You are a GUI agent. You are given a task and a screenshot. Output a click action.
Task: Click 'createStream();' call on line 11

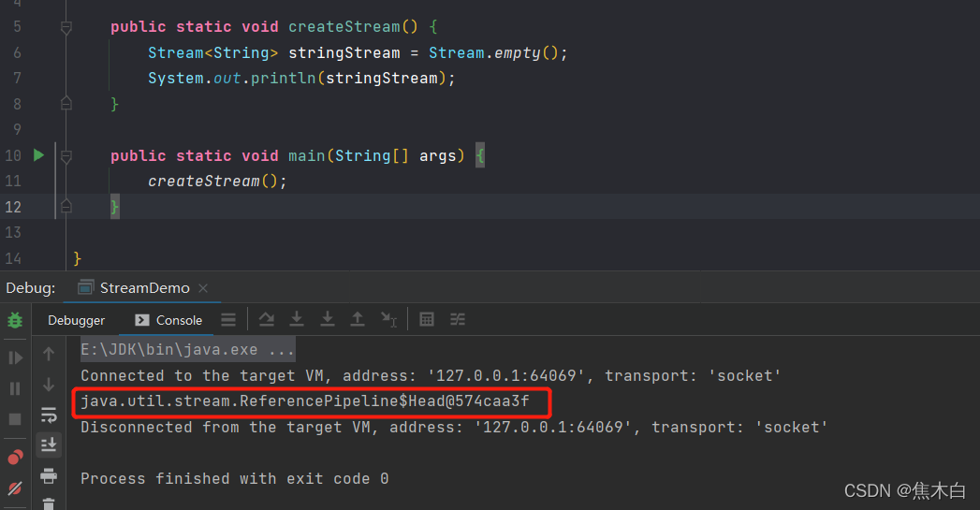217,182
